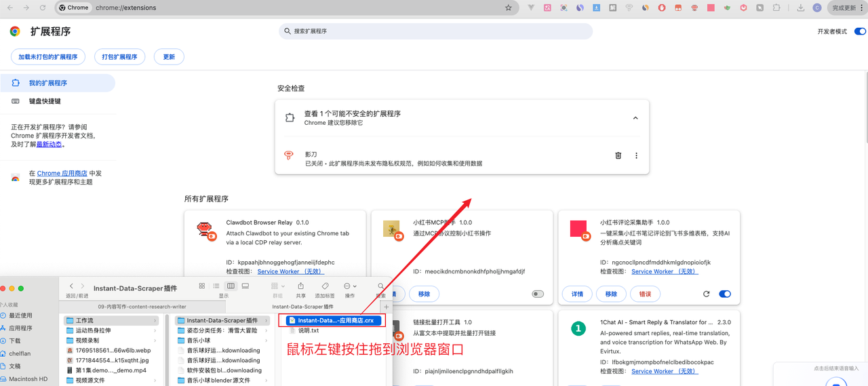Open Macintosh HD in Finder sidebar
Screen dimensions: 868x386
pyautogui.click(x=28, y=379)
